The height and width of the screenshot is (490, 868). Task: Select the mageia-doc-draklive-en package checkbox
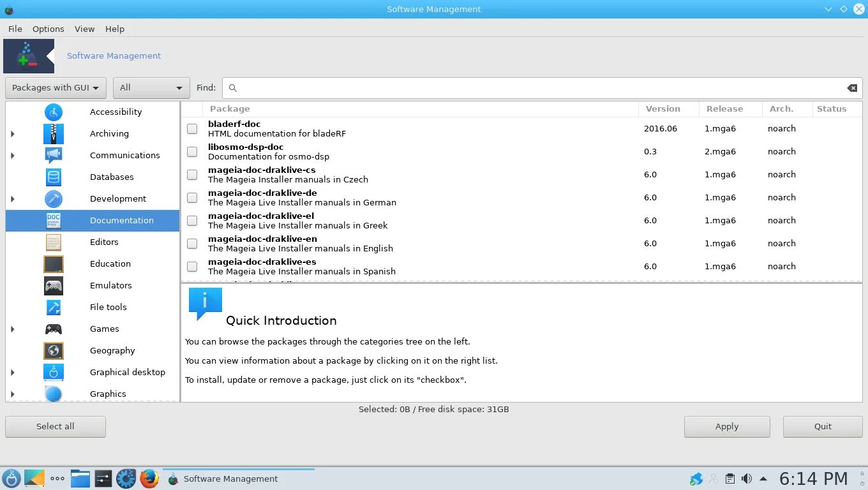(x=191, y=243)
